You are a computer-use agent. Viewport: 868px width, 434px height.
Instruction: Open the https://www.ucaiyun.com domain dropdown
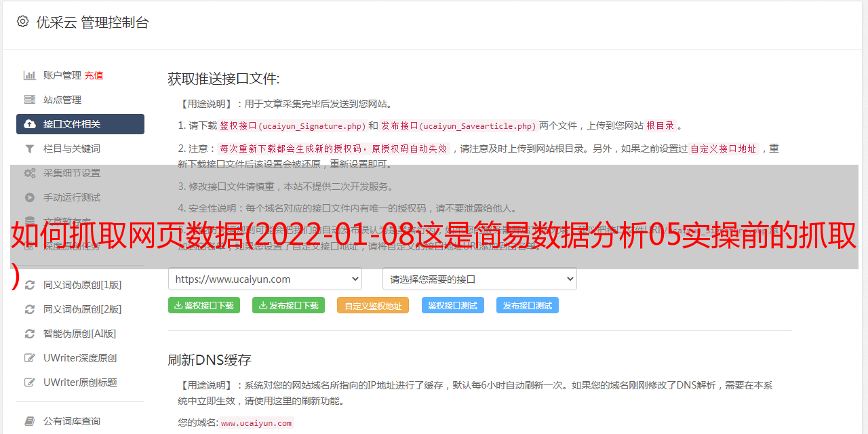click(x=265, y=279)
